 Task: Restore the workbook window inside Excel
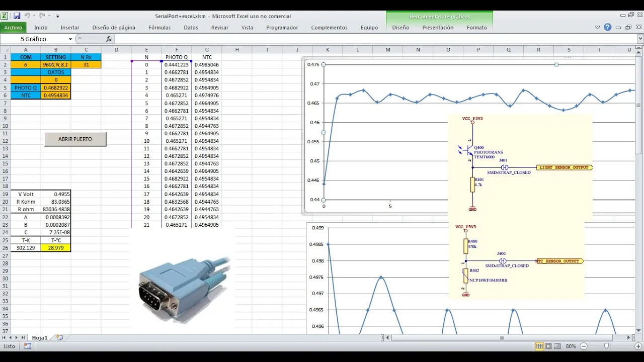tap(628, 28)
